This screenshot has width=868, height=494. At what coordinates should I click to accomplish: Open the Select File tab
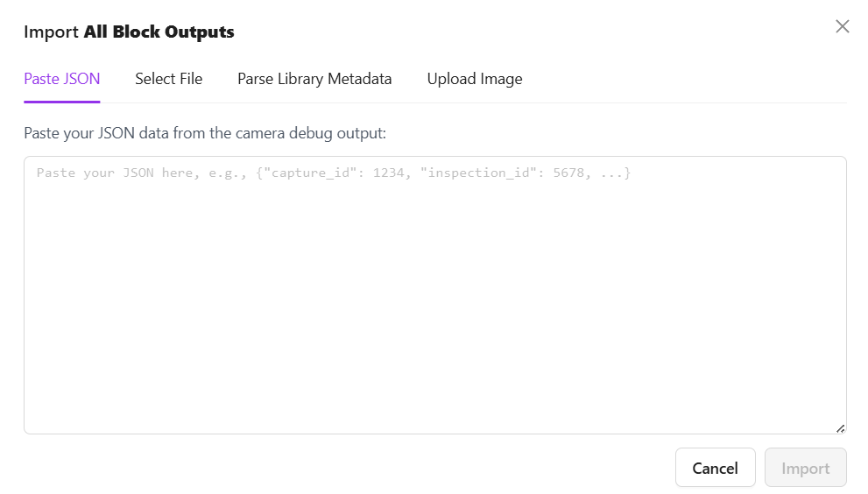169,79
